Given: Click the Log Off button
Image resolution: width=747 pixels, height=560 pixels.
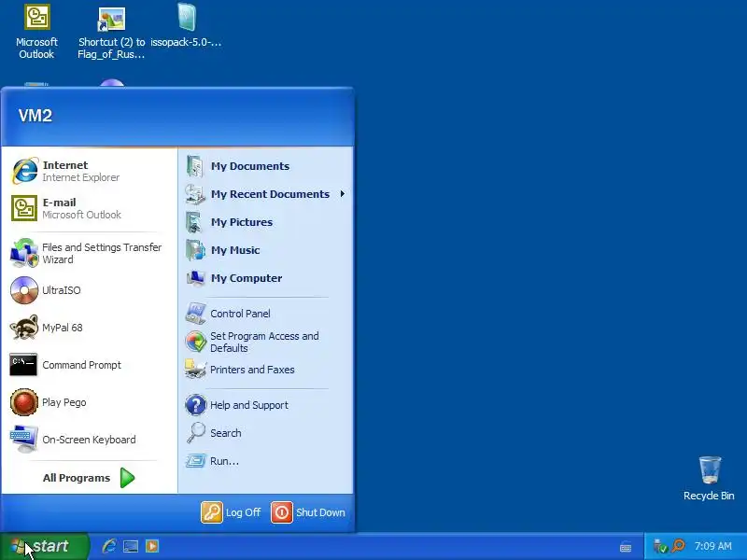Looking at the screenshot, I should click(231, 512).
